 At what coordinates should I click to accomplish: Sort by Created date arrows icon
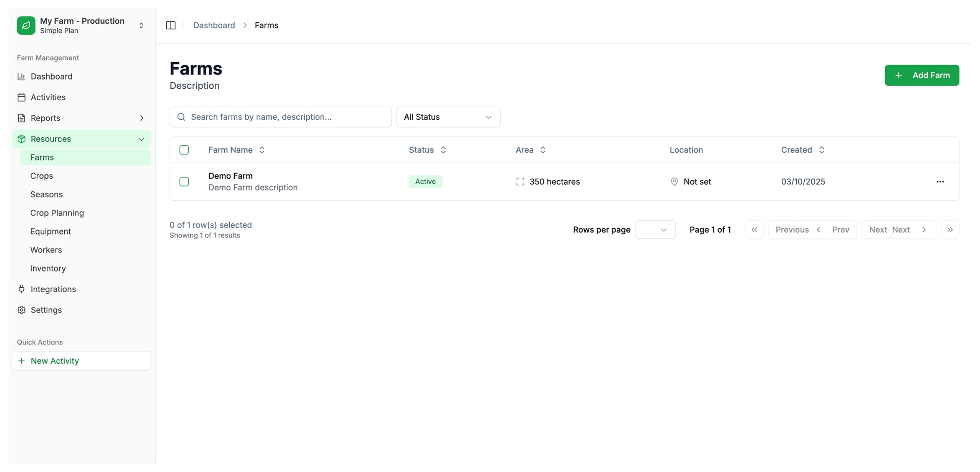(822, 150)
